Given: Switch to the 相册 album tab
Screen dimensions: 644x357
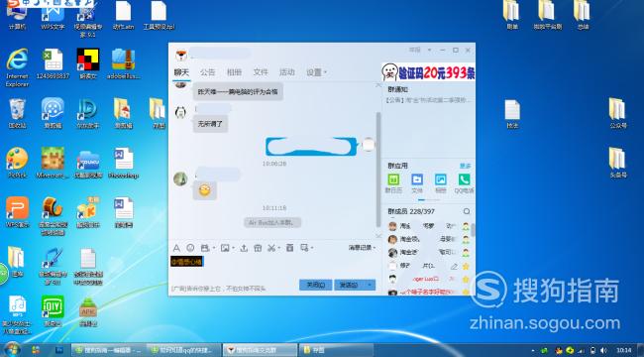Looking at the screenshot, I should [x=234, y=72].
